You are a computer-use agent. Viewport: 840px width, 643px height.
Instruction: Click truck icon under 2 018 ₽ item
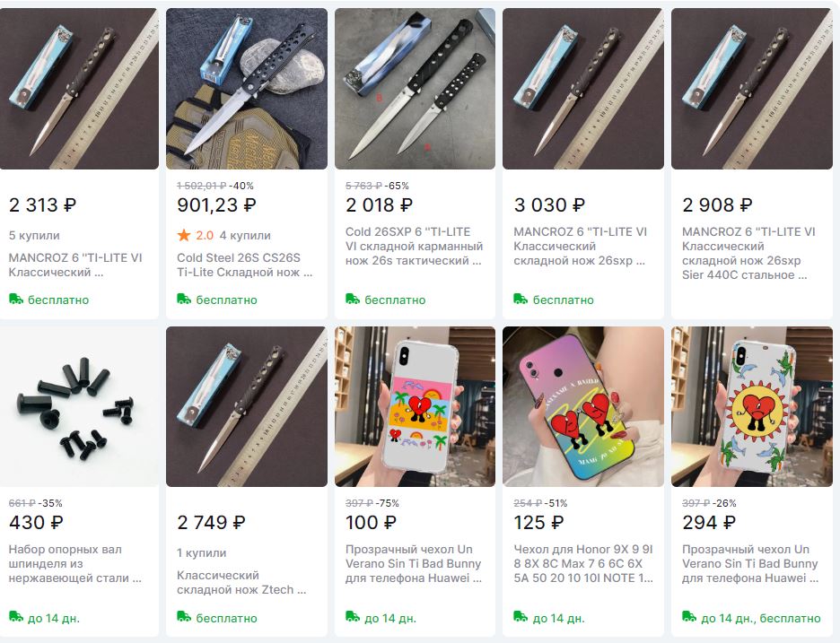coord(353,300)
